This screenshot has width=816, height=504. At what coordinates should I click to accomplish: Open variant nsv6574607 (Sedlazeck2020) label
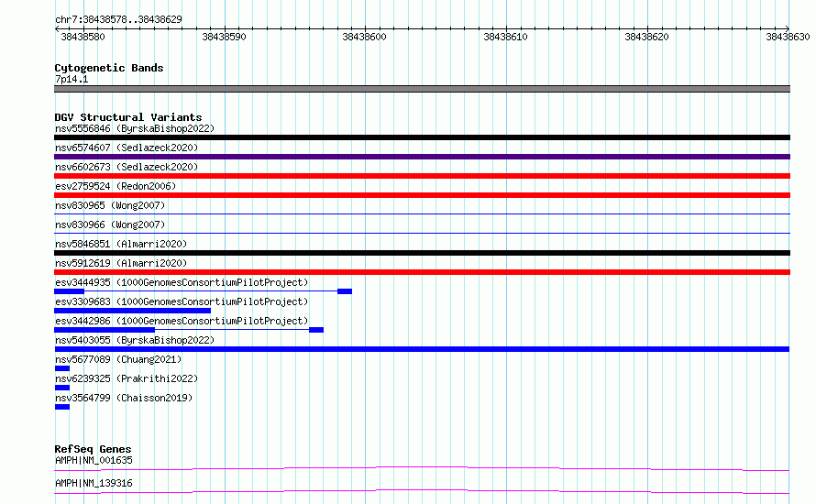pyautogui.click(x=127, y=148)
